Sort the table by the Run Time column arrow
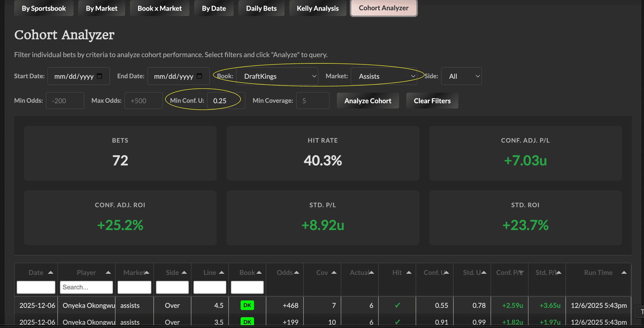Screen dimensions: 644x328 [624, 273]
